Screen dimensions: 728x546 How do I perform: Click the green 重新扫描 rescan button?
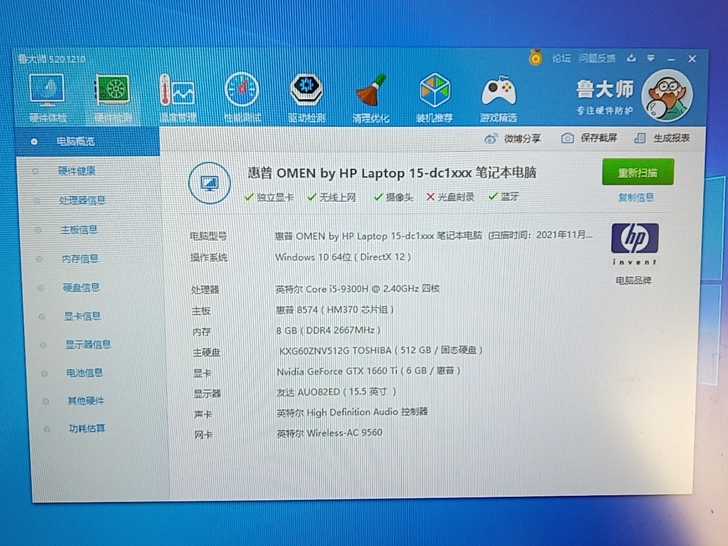coord(638,172)
